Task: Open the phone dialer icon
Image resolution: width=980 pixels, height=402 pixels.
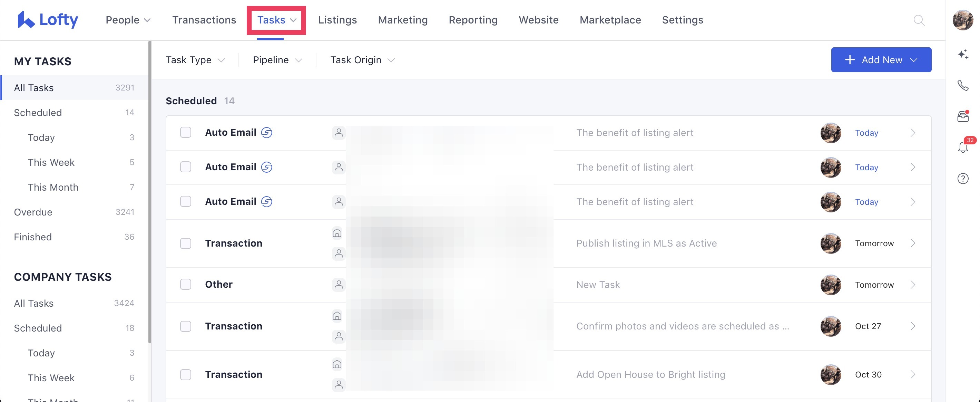Action: [963, 86]
